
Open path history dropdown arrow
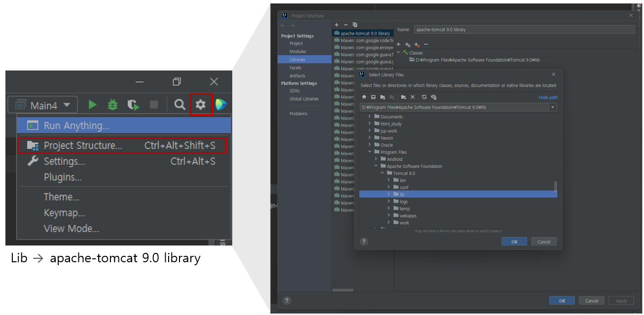[x=553, y=107]
